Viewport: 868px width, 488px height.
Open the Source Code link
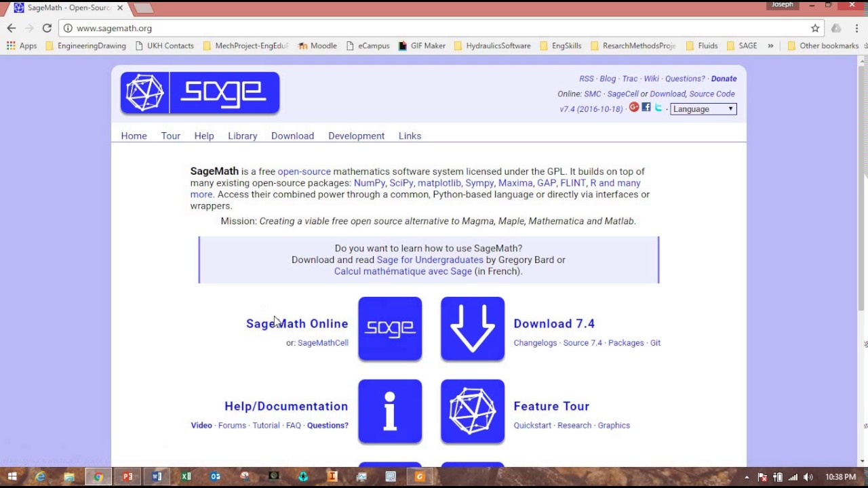pos(712,94)
